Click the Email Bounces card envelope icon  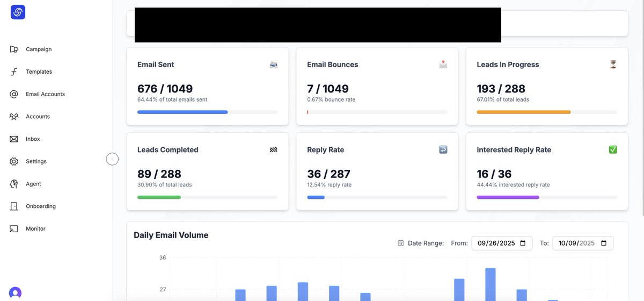(443, 64)
